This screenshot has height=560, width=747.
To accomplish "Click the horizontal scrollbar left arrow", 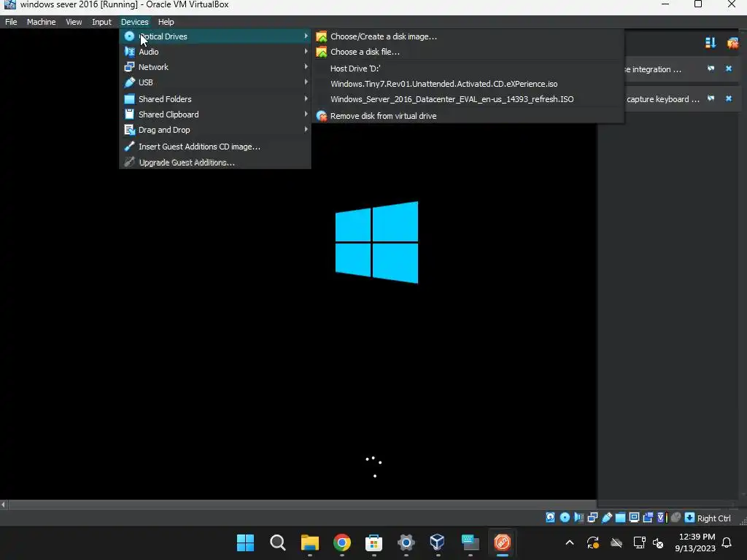I will click(x=4, y=505).
